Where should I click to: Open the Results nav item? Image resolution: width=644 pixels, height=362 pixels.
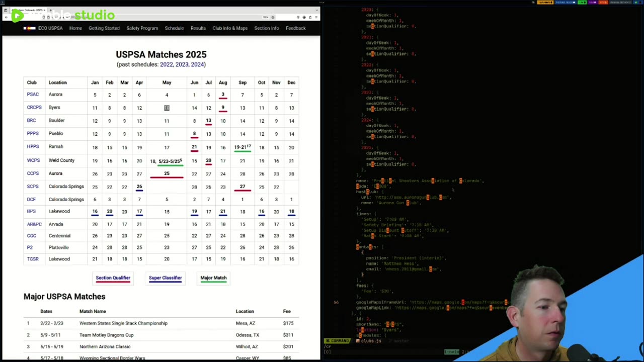(198, 28)
